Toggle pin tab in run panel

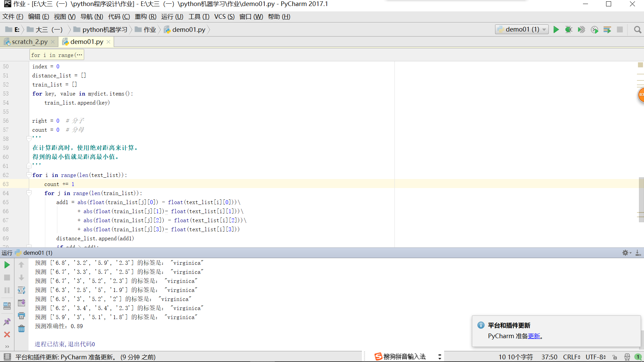pyautogui.click(x=7, y=322)
